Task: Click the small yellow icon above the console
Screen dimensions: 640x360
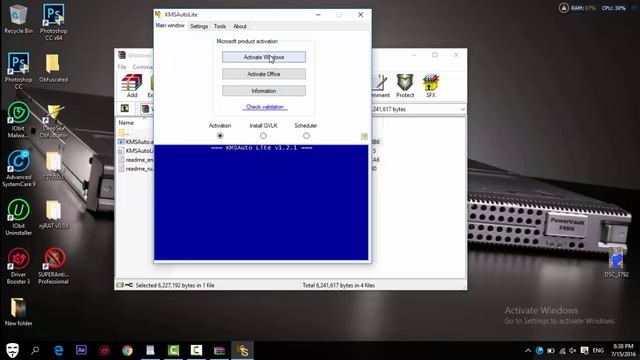Action: (364, 136)
